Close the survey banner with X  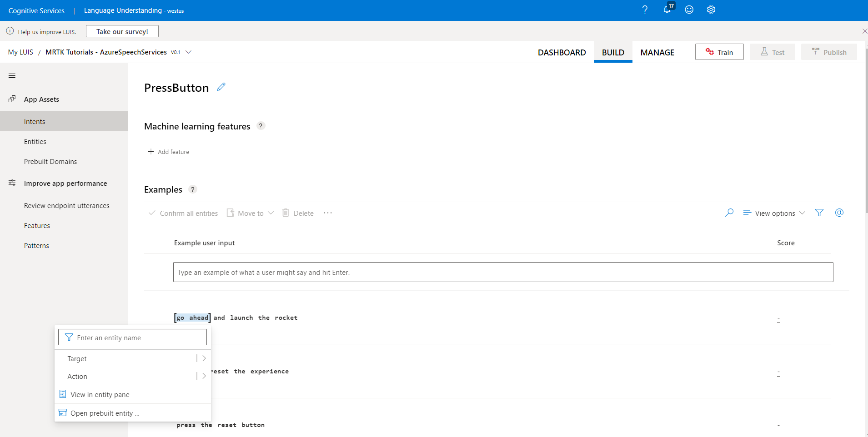(864, 31)
